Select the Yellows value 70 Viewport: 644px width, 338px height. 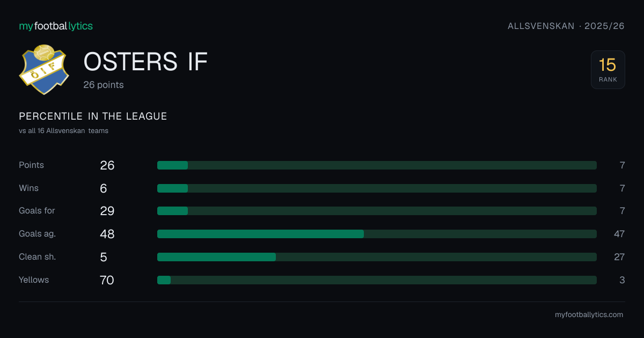point(107,280)
